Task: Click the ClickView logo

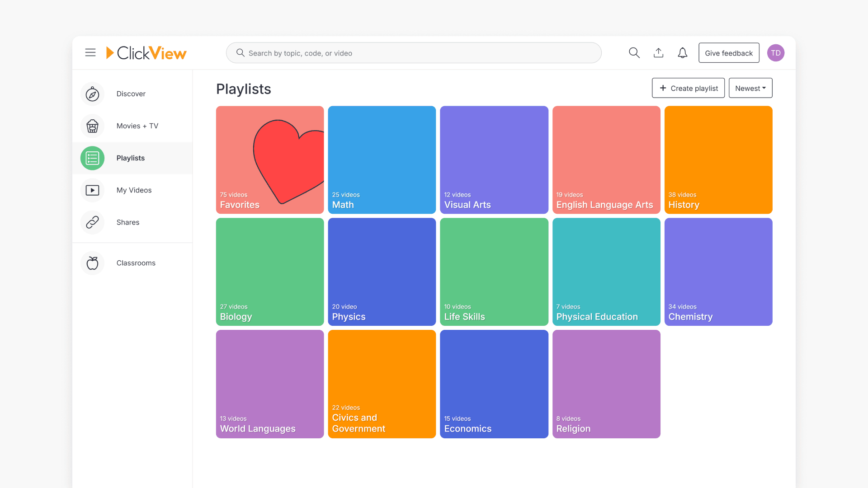Action: point(146,52)
